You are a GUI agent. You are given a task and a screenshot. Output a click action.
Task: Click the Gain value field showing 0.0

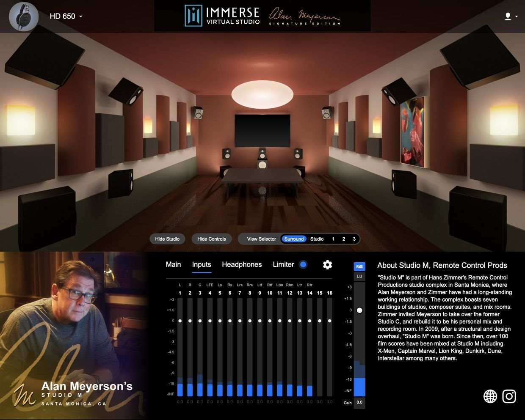point(359,403)
